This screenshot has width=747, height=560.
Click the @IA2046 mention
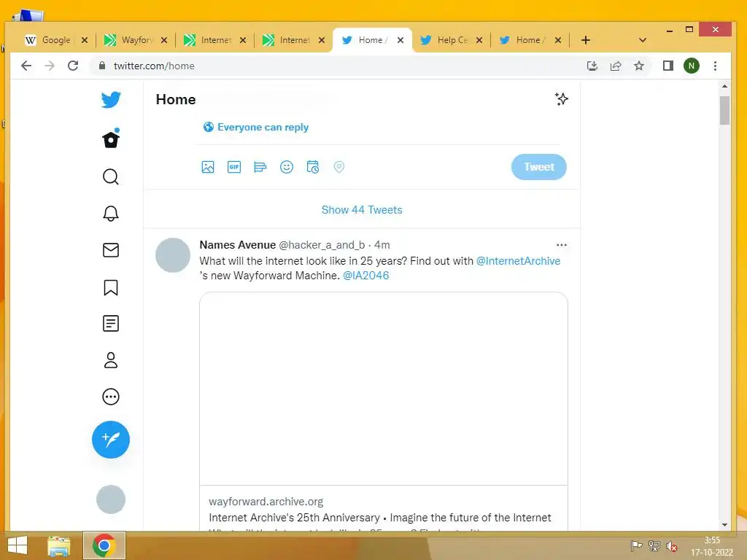tap(366, 275)
